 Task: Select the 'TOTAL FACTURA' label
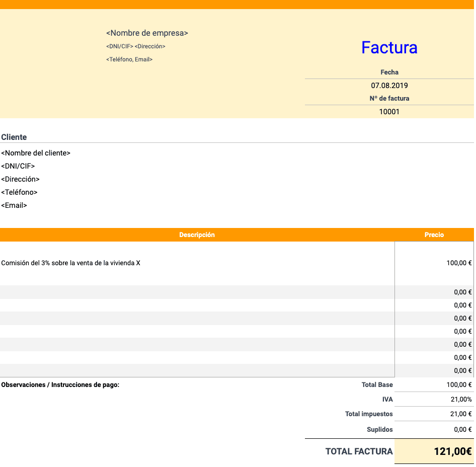pyautogui.click(x=359, y=451)
